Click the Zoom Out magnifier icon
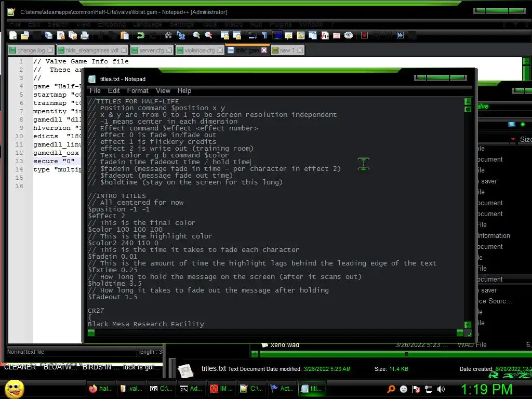This screenshot has height=399, width=532. 208,35
